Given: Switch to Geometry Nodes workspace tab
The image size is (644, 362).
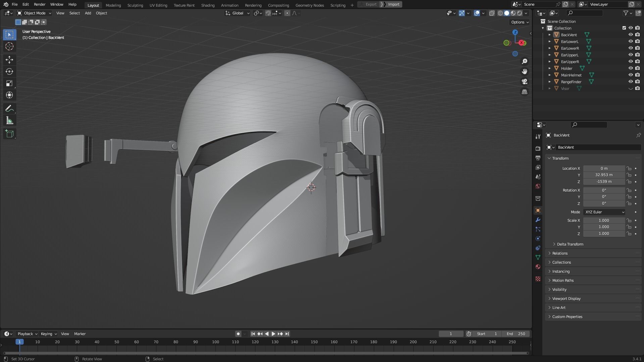Looking at the screenshot, I should [309, 5].
